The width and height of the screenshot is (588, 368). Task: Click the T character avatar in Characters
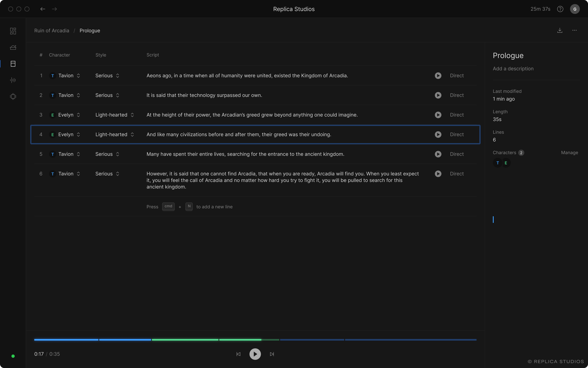[497, 163]
